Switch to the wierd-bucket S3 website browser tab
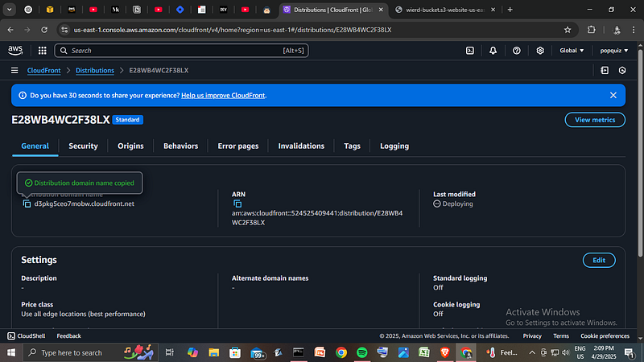The image size is (644, 362). 444,10
